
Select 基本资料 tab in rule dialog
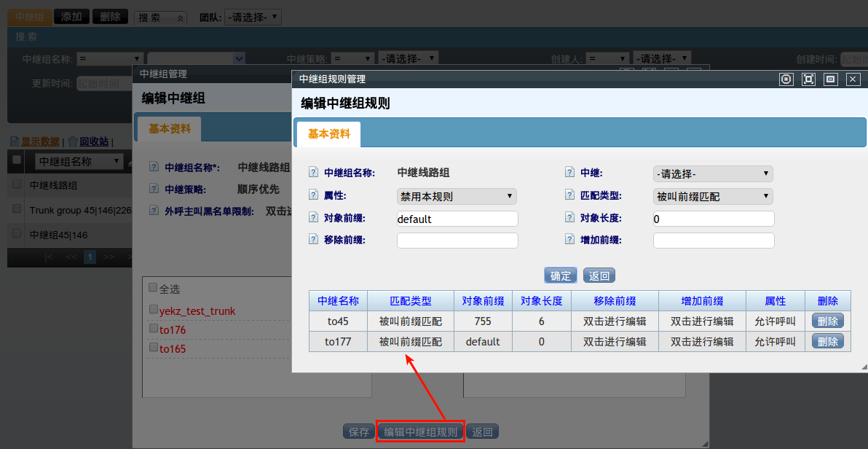[x=328, y=134]
